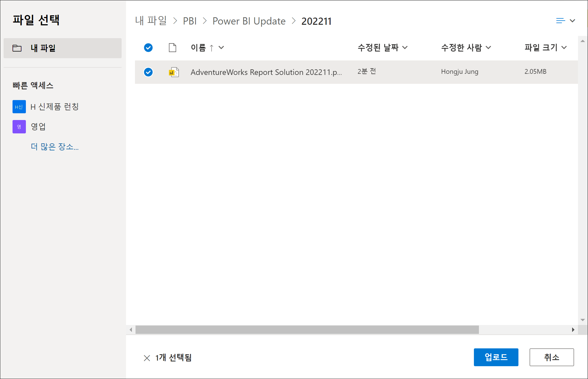Go to Power BI Update breadcrumb

pos(249,21)
